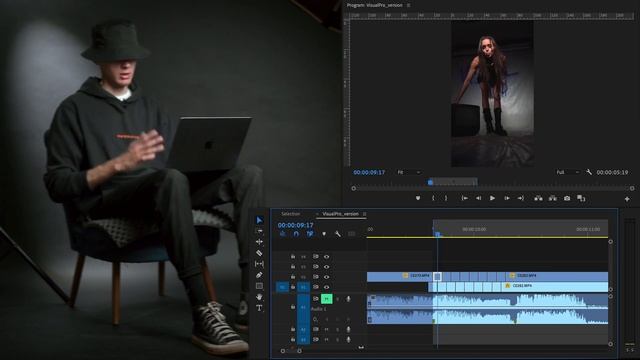
Task: Open caption track options in timeline
Action: (x=351, y=234)
